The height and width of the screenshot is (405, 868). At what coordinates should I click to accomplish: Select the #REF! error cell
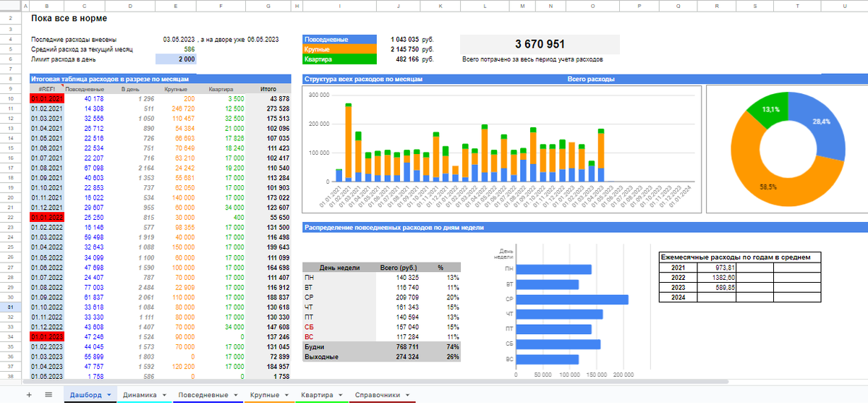47,89
